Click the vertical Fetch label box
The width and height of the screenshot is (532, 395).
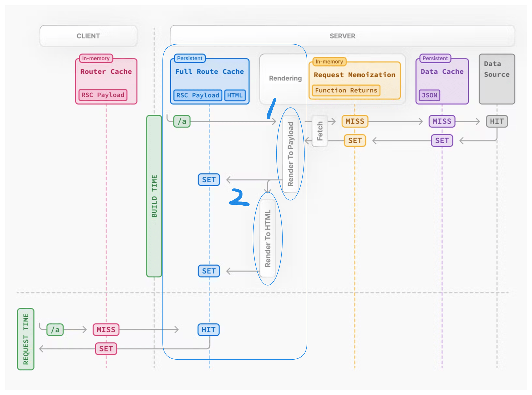pyautogui.click(x=319, y=131)
